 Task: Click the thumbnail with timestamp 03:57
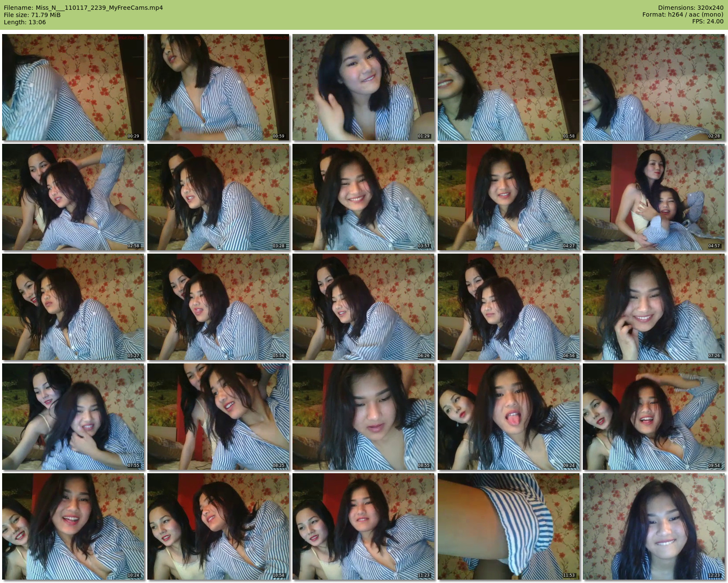coord(364,197)
